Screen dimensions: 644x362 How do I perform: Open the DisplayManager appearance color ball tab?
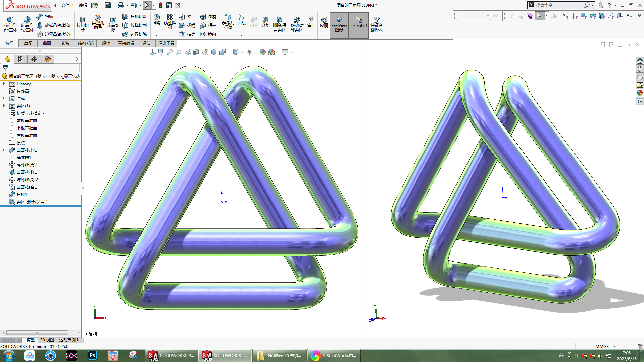pos(48,59)
